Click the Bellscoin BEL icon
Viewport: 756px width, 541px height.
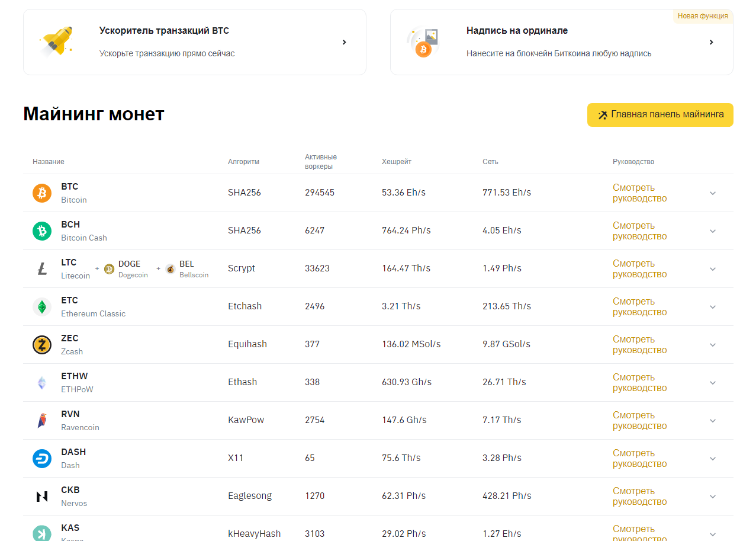(x=170, y=269)
